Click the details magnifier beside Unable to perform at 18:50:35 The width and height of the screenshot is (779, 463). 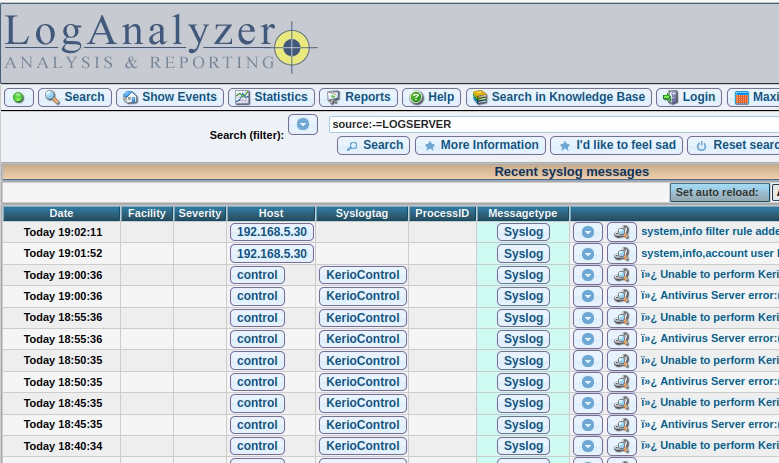point(622,361)
